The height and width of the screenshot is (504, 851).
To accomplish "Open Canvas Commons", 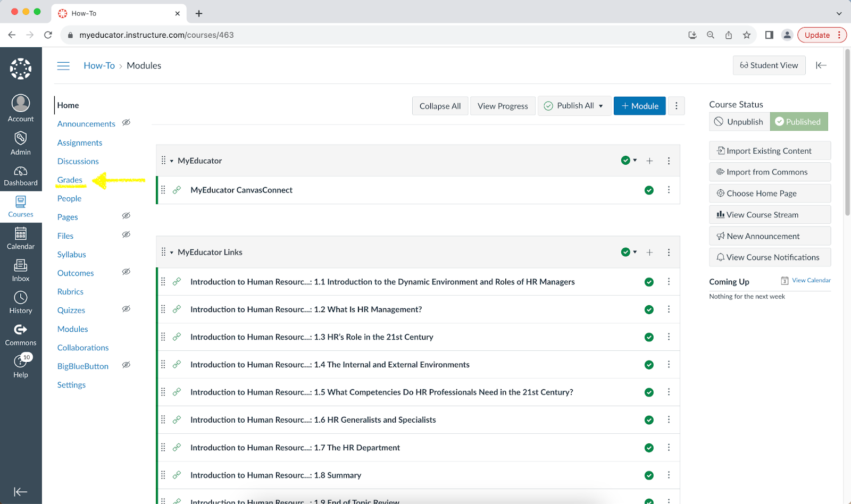I will click(21, 335).
